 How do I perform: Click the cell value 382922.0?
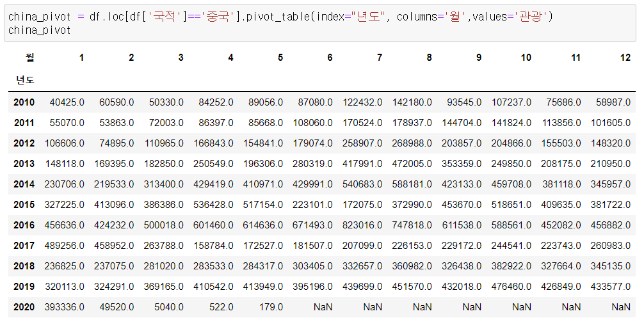[511, 266]
